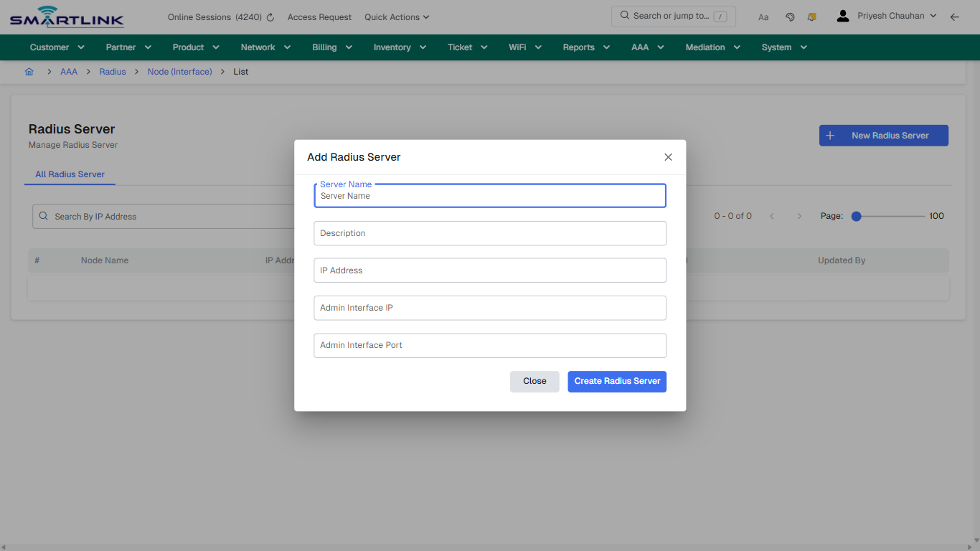
Task: Expand the Quick Actions dropdown
Action: point(397,17)
